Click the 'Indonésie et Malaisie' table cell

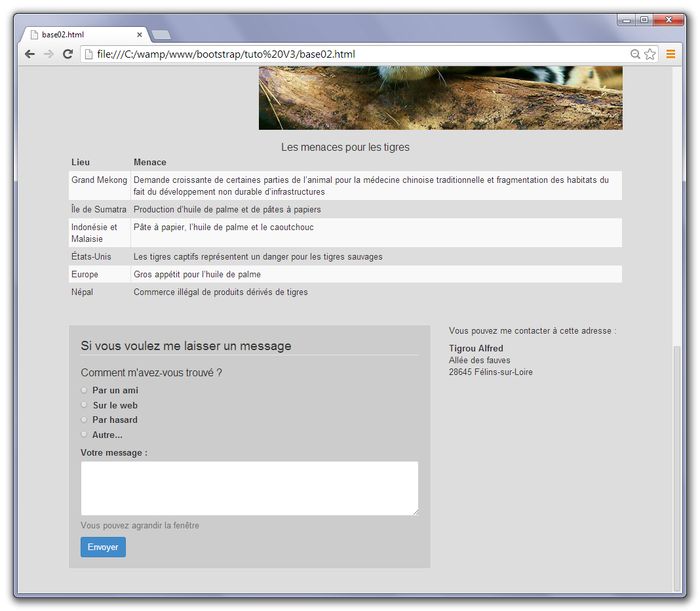click(x=100, y=233)
